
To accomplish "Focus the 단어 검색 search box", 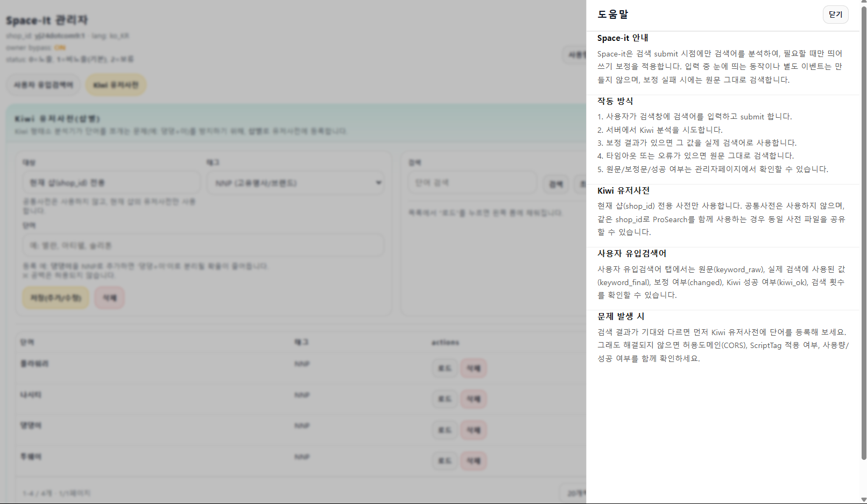I will (472, 183).
